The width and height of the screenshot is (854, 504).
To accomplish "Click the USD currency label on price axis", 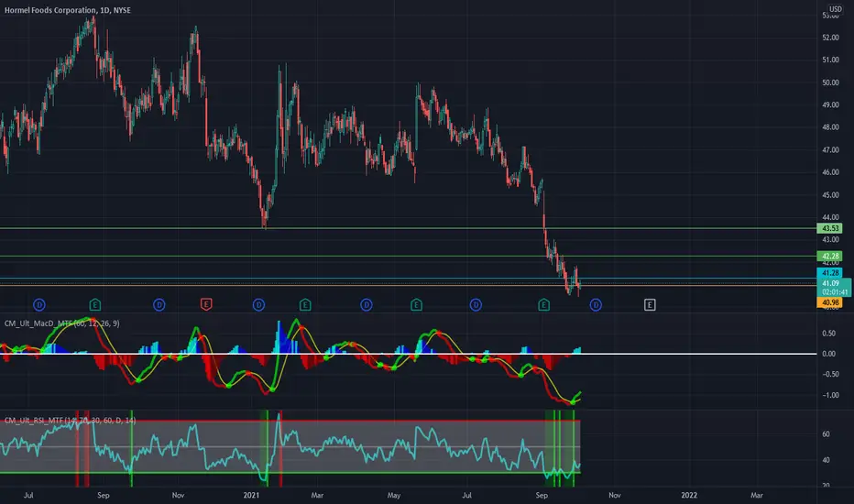I will (836, 9).
